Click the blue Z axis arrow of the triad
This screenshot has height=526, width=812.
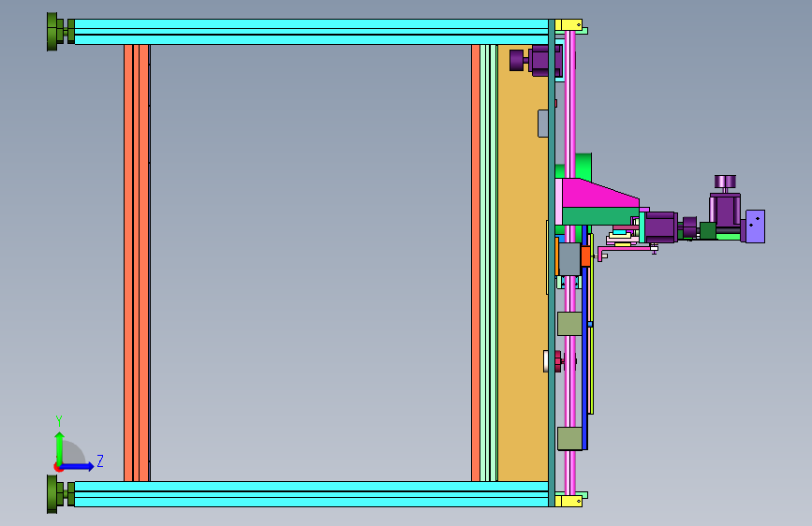(x=77, y=466)
